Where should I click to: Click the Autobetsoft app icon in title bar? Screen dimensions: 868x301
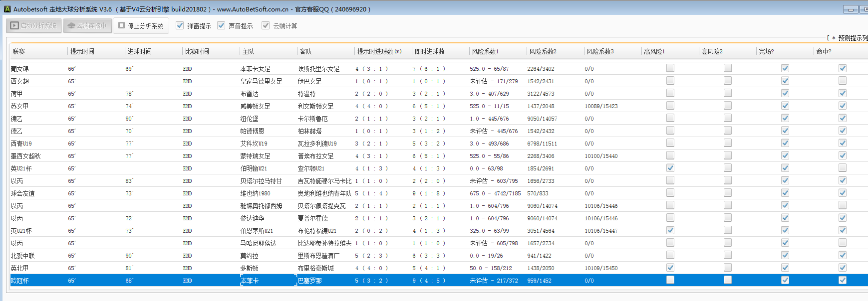pyautogui.click(x=7, y=9)
